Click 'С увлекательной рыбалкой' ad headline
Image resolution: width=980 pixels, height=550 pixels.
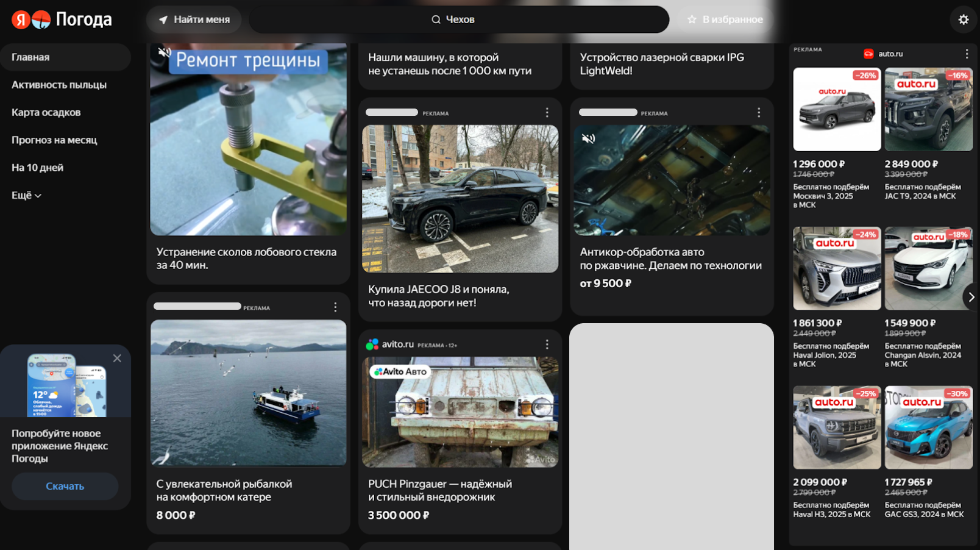(224, 490)
